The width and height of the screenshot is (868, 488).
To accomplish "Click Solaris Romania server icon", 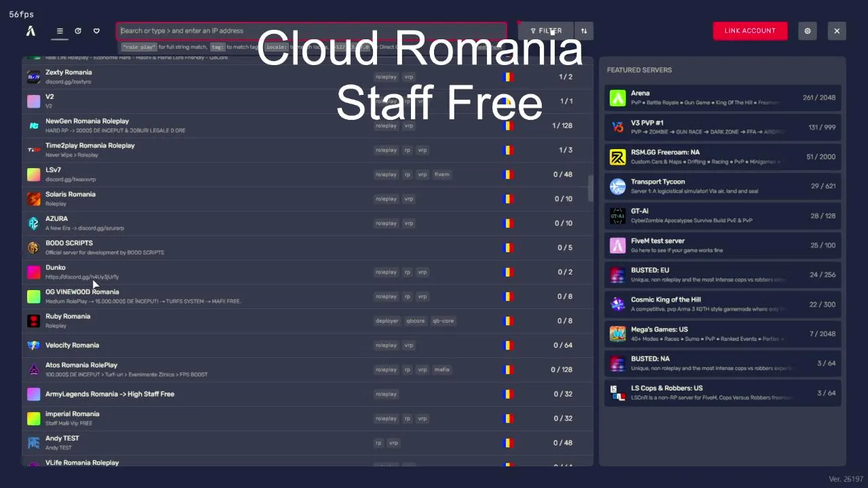I will (33, 199).
